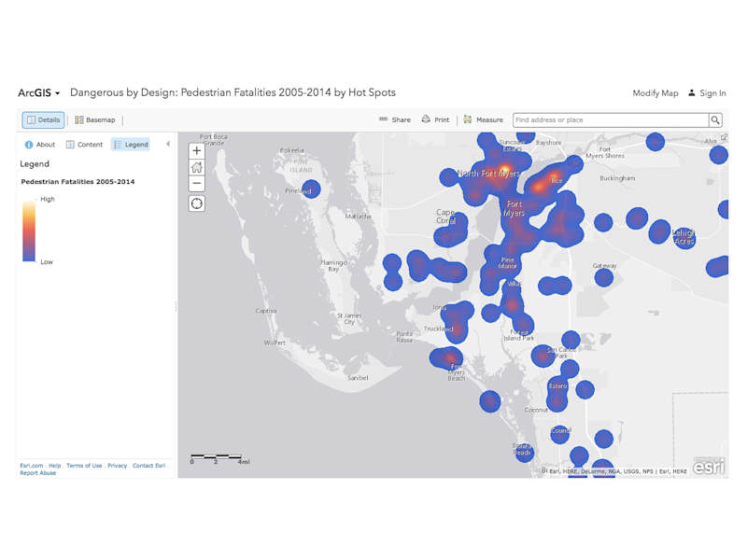Reset map to default extent home icon
This screenshot has width=747, height=560.
(x=196, y=167)
